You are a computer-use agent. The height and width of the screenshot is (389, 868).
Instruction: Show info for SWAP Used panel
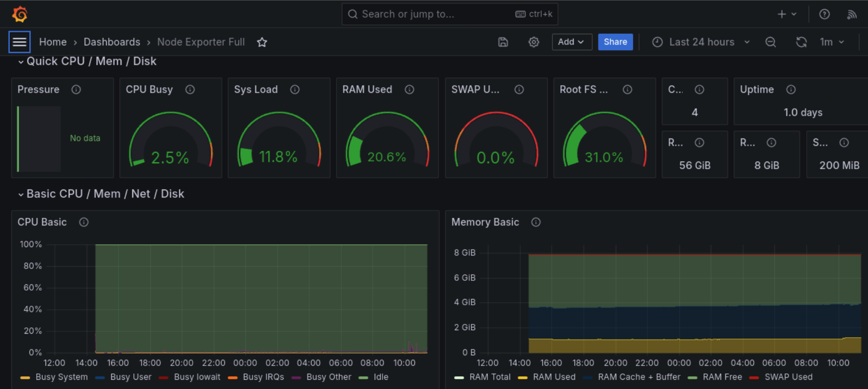519,90
